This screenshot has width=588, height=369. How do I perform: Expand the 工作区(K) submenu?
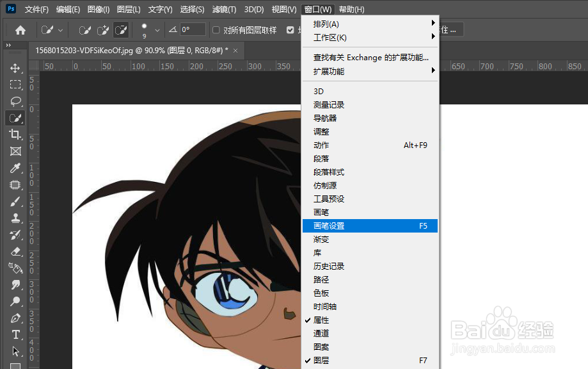(x=370, y=38)
